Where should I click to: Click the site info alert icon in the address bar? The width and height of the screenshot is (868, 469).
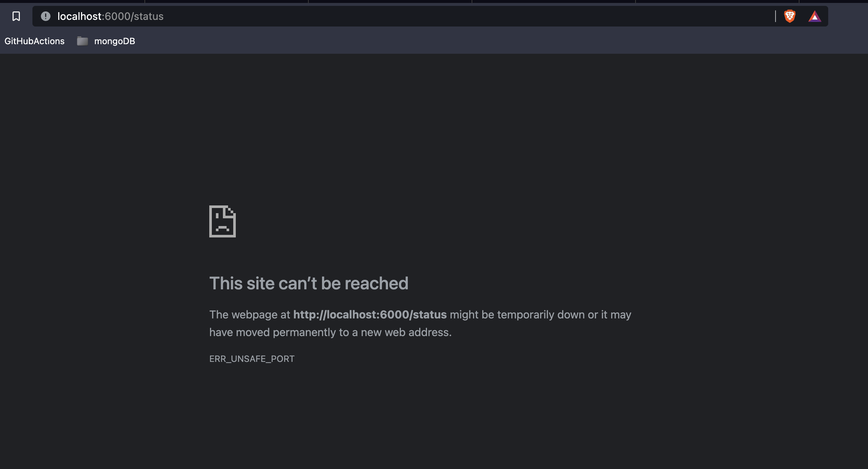(x=45, y=16)
